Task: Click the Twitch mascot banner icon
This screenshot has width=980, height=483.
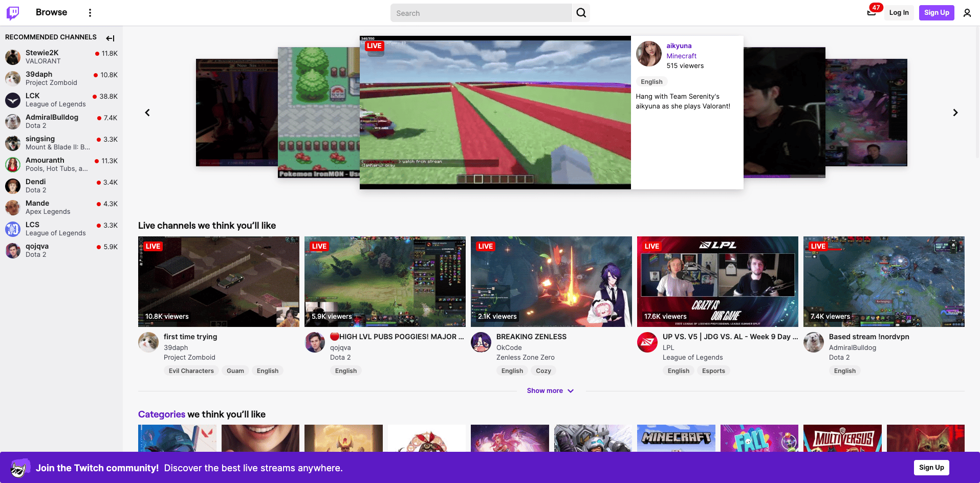Action: coord(19,468)
